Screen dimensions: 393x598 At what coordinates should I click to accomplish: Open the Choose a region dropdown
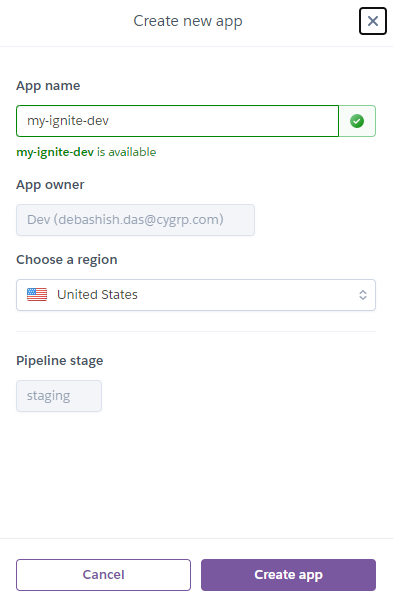(196, 295)
